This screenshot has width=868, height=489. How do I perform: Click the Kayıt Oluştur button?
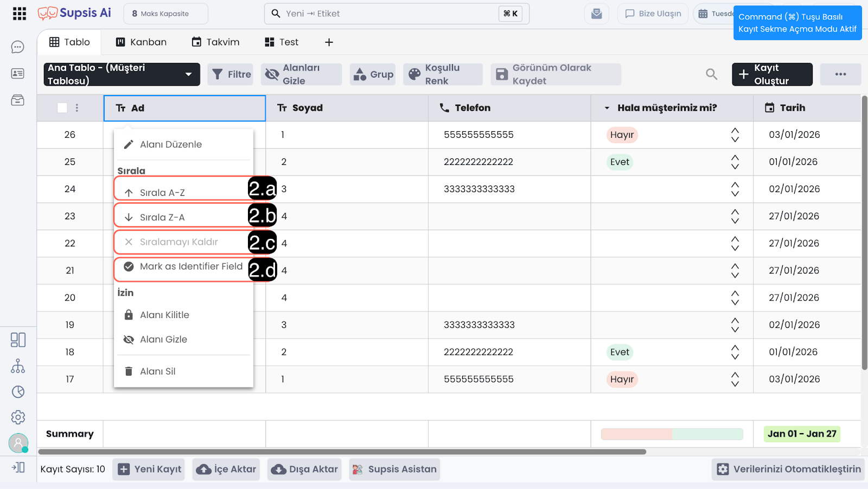(x=771, y=74)
